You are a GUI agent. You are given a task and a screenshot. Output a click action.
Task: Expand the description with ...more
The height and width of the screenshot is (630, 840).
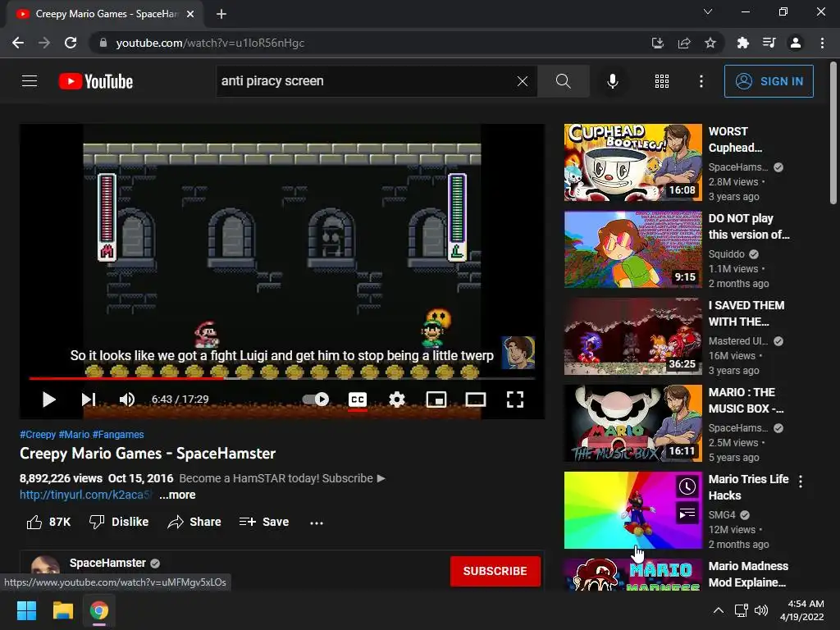177,495
